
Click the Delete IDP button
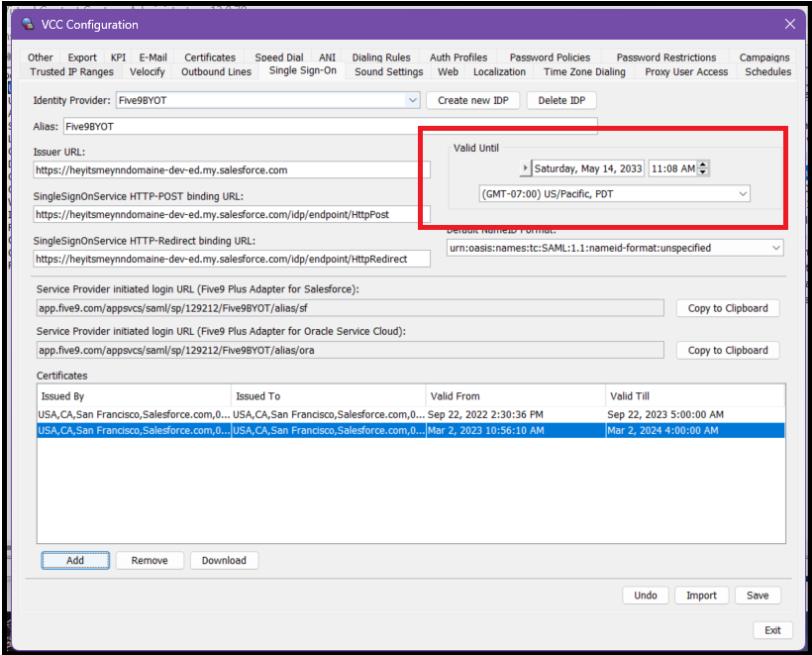561,100
